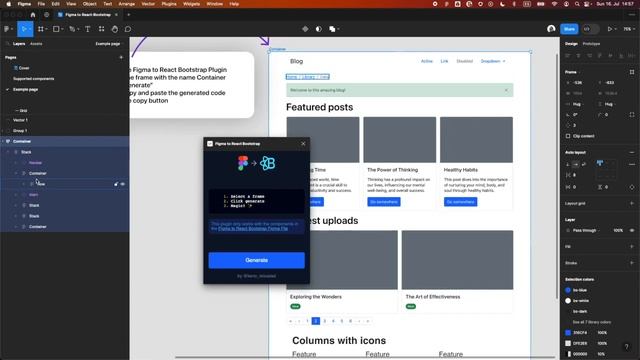This screenshot has width=640, height=360.
Task: Select the Comment tool
Action: point(128,29)
